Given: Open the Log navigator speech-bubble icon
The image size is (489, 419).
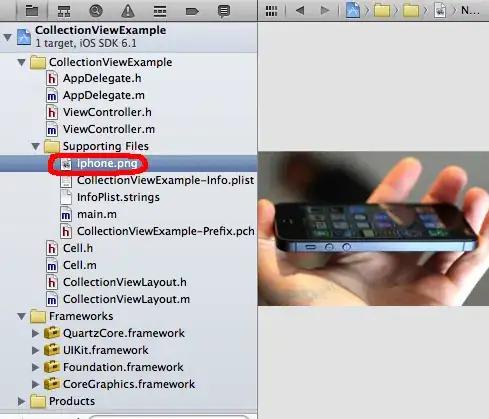Looking at the screenshot, I should (224, 11).
